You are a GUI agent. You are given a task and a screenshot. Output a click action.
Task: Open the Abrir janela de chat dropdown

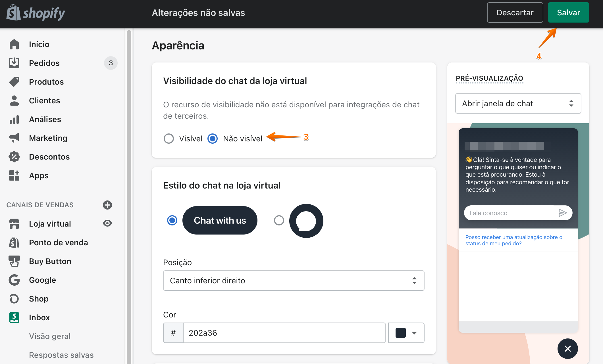[518, 103]
